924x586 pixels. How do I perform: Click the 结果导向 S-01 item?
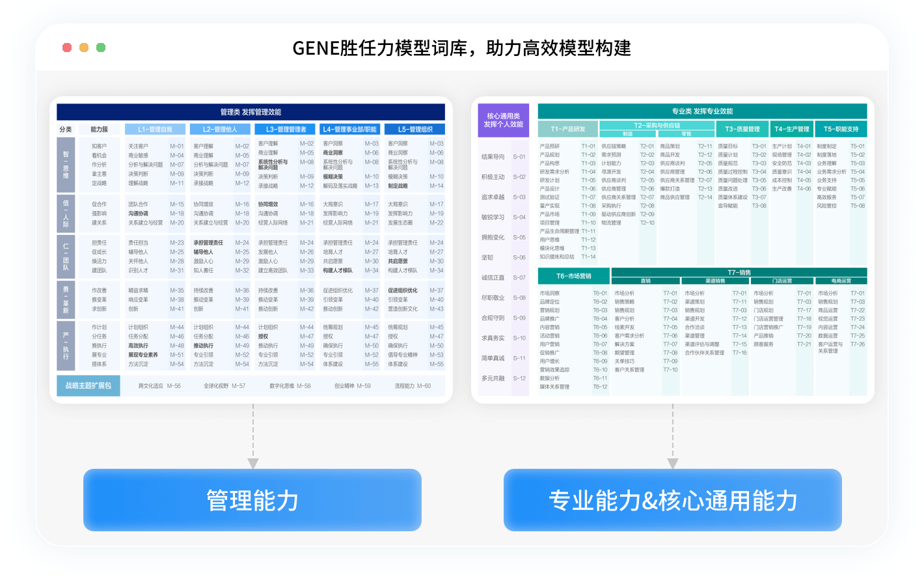coord(503,157)
